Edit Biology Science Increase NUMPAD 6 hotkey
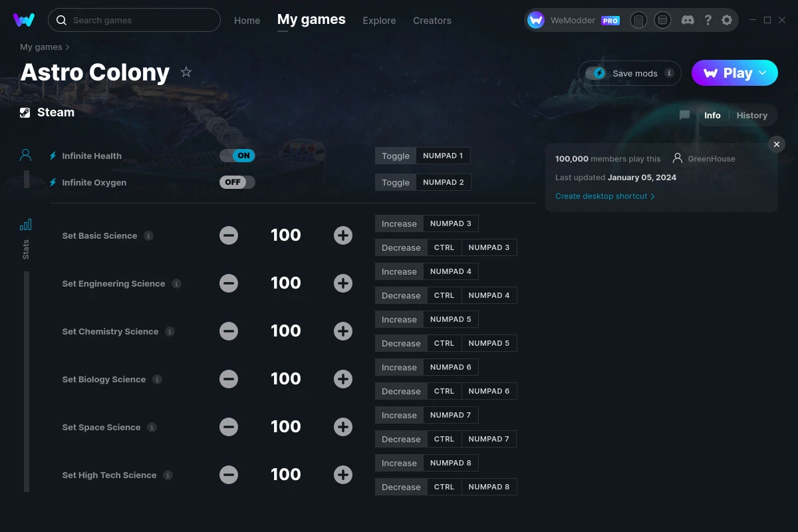This screenshot has width=798, height=532. pos(427,367)
